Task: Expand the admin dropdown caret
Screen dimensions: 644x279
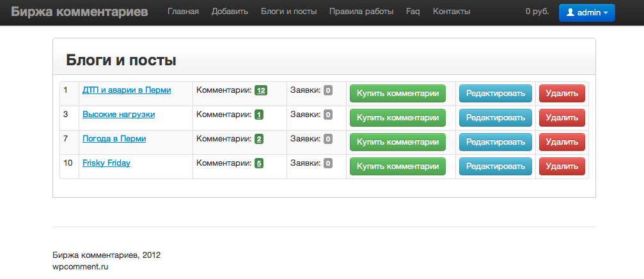Action: (606, 13)
